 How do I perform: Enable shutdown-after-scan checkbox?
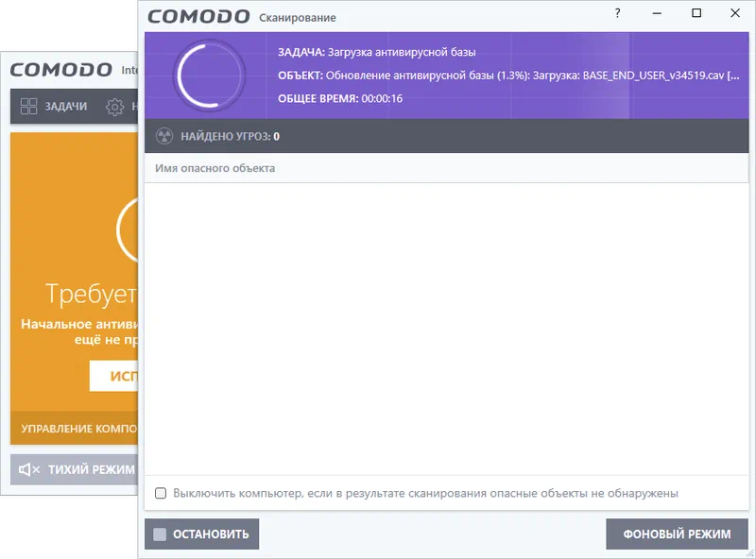coord(161,493)
